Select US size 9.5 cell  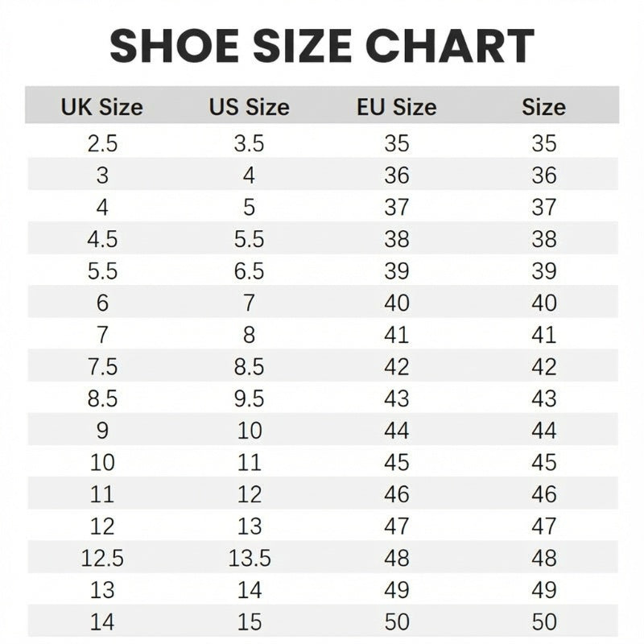pos(249,398)
